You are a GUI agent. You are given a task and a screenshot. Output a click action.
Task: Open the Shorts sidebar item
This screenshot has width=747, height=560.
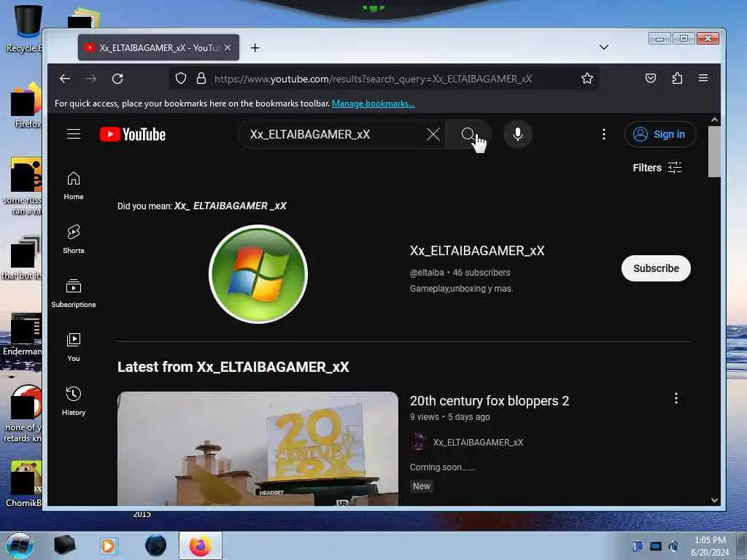(x=74, y=239)
